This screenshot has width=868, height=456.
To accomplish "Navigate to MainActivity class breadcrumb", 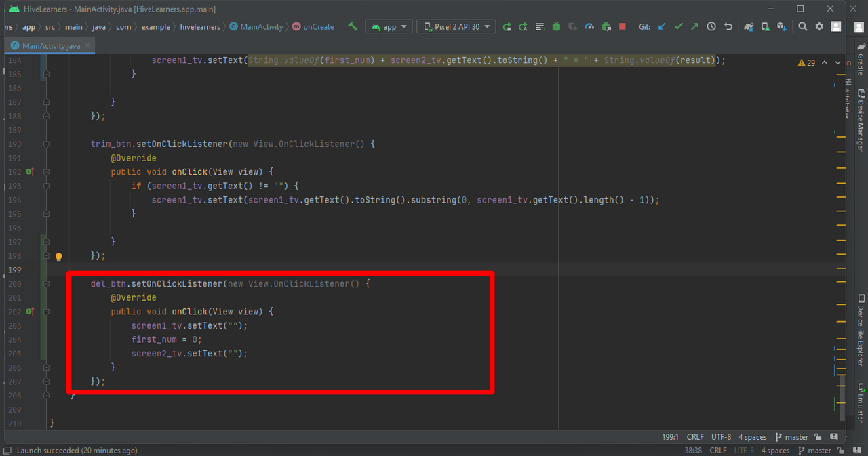I will click(256, 26).
